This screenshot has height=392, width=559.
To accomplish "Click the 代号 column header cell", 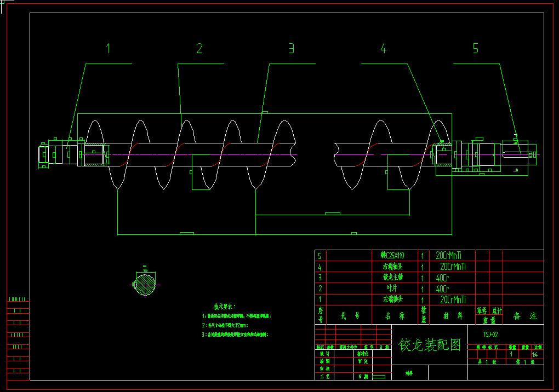I will point(350,316).
